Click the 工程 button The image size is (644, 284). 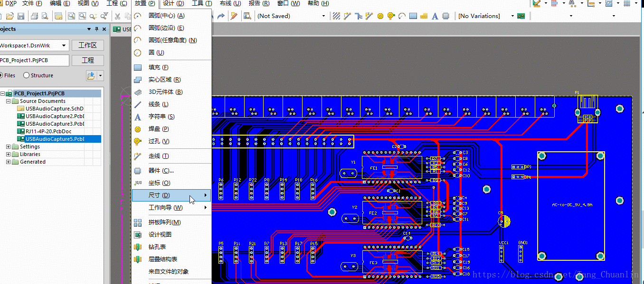tap(87, 60)
